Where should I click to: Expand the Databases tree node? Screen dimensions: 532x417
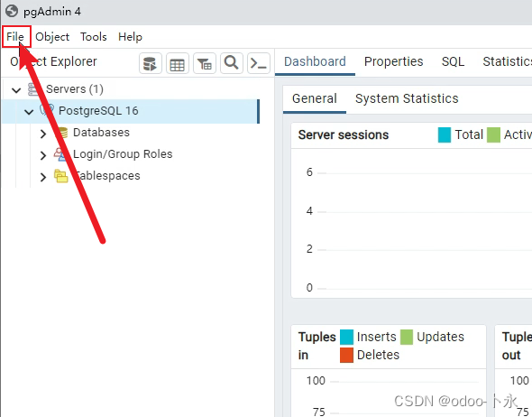[42, 134]
